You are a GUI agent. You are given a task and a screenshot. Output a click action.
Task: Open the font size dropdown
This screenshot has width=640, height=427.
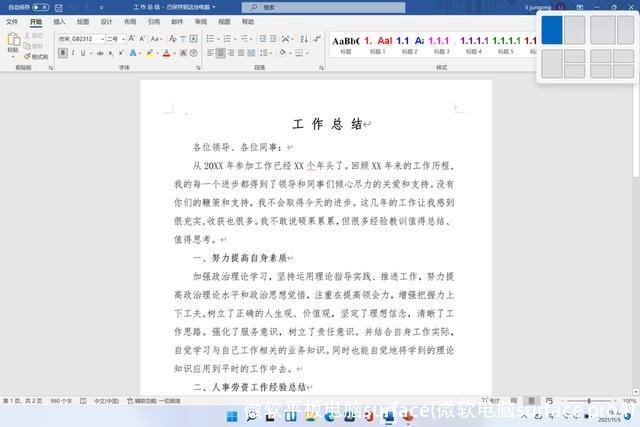pos(123,39)
